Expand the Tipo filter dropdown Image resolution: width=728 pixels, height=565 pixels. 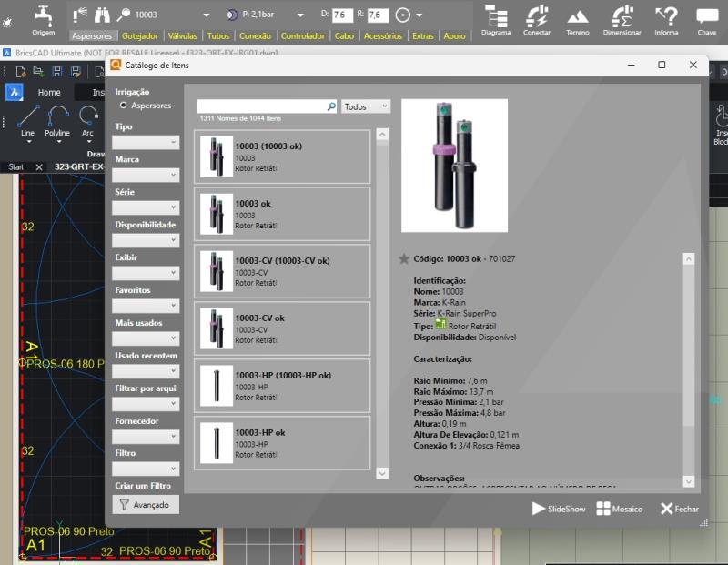[146, 143]
